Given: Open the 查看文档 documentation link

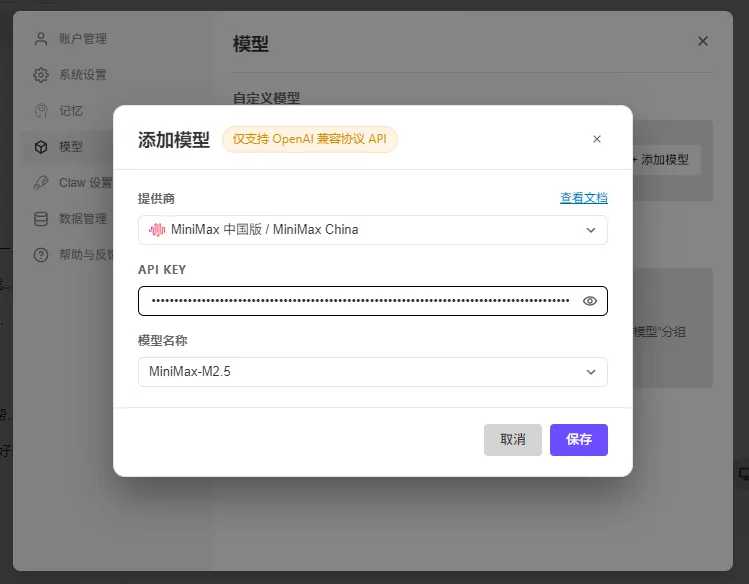Looking at the screenshot, I should (584, 198).
